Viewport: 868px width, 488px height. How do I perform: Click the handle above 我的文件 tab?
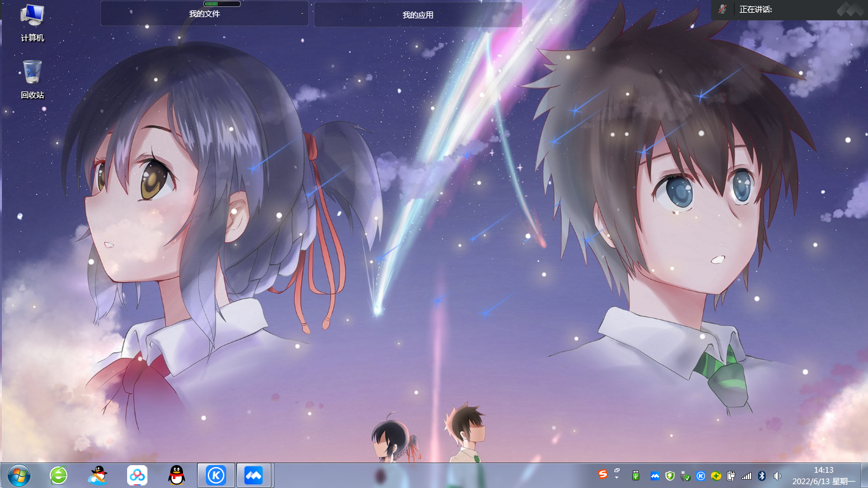tap(222, 4)
